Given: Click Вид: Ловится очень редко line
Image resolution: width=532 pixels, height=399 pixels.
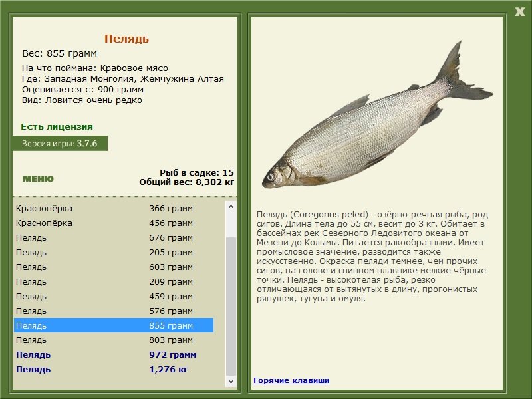Looking at the screenshot, I should point(82,100).
